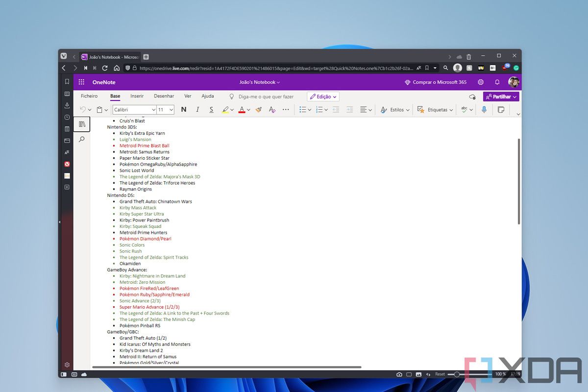Open the Desenhar ribbon tab

coord(164,96)
